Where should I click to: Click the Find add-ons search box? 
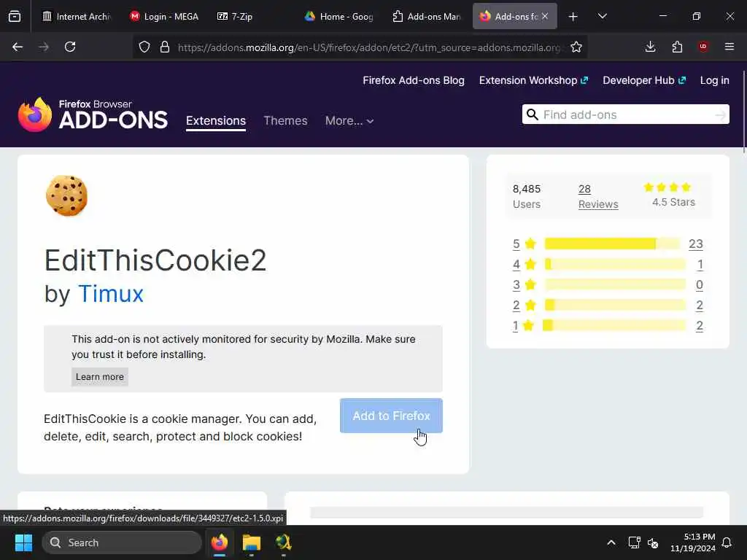click(627, 114)
